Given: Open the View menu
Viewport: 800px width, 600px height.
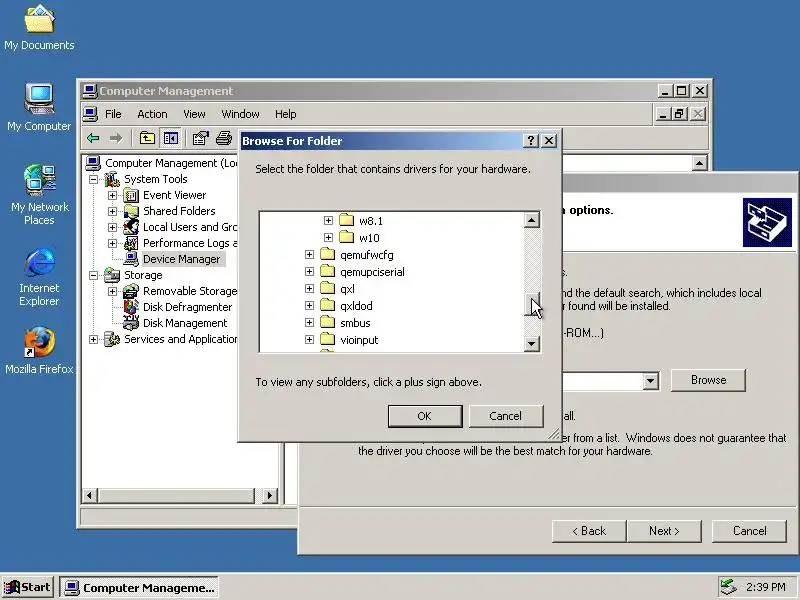Looking at the screenshot, I should pos(194,114).
